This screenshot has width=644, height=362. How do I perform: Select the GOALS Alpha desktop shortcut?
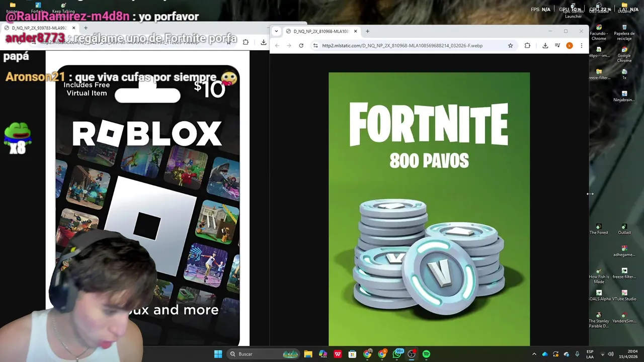[599, 296]
